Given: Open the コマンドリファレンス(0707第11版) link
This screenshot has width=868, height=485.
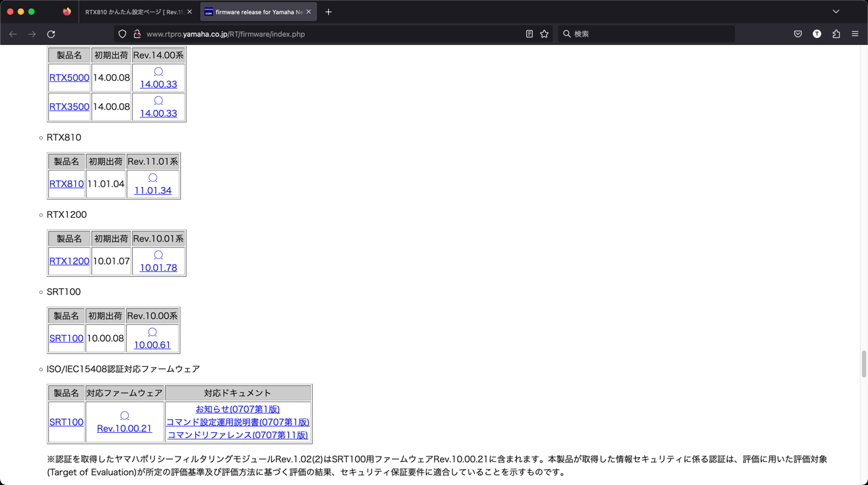Looking at the screenshot, I should pos(238,435).
